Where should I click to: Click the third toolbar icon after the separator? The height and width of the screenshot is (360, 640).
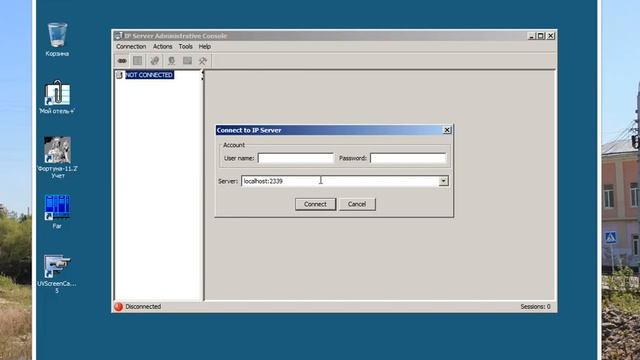pyautogui.click(x=155, y=61)
